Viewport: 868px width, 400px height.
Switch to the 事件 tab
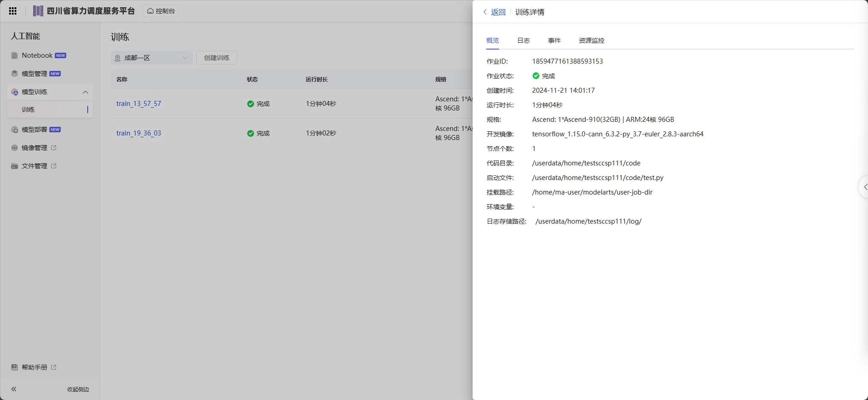click(554, 40)
